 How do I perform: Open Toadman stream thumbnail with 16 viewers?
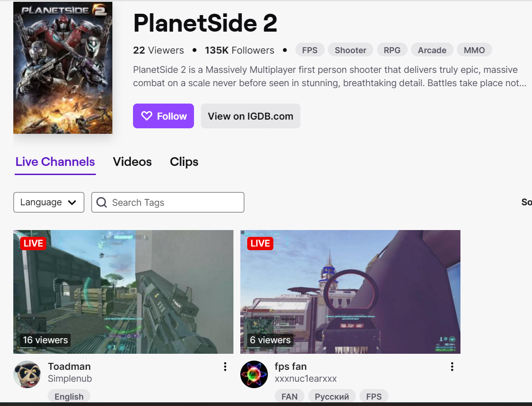123,292
